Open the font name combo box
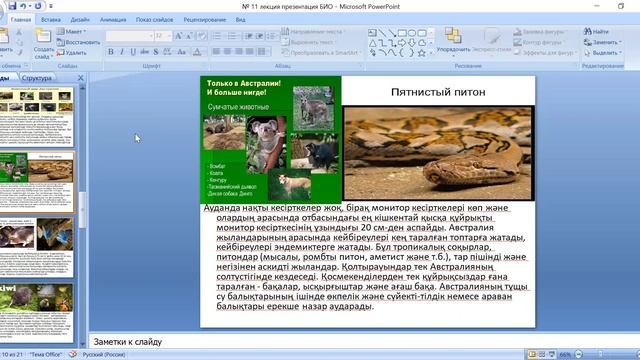The height and width of the screenshot is (360, 640). (129, 36)
